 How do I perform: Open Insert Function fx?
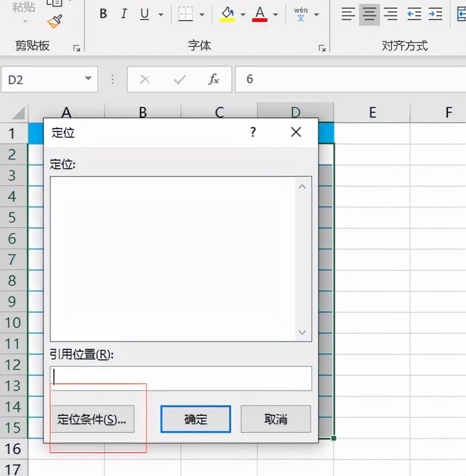(x=214, y=79)
